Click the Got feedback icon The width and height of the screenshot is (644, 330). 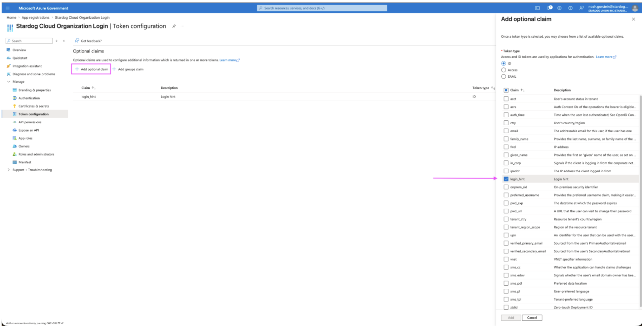pos(77,41)
